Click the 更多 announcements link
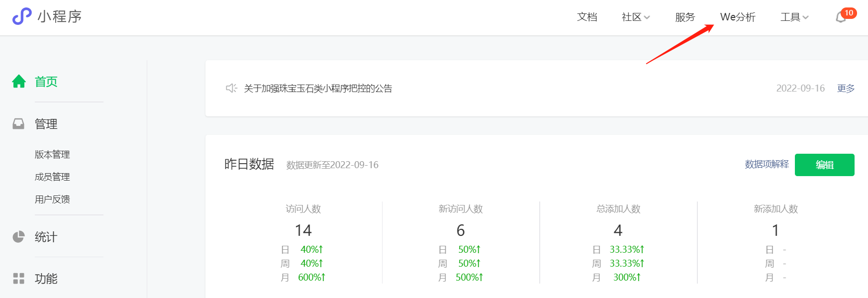The image size is (868, 298). (846, 89)
